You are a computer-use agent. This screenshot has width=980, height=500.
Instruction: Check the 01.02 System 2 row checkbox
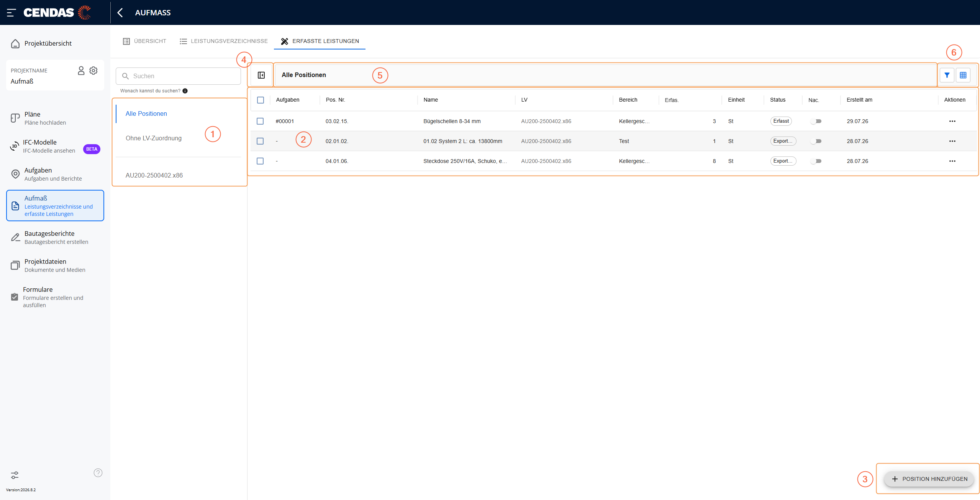click(x=260, y=141)
